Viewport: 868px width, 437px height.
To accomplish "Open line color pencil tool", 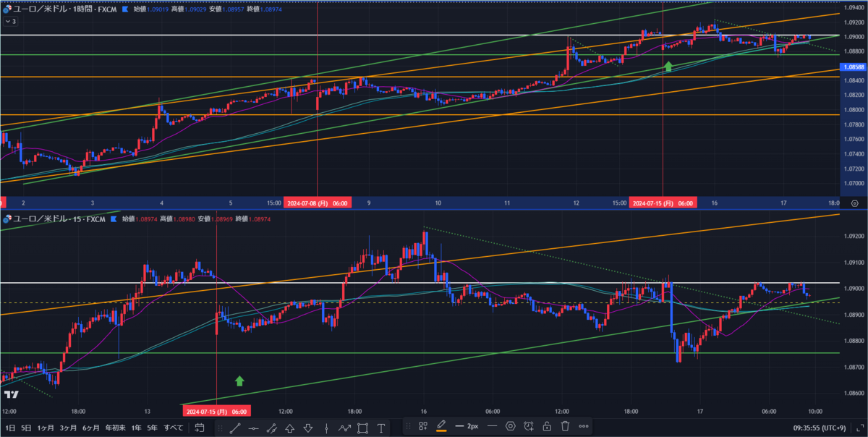I will 441,426.
